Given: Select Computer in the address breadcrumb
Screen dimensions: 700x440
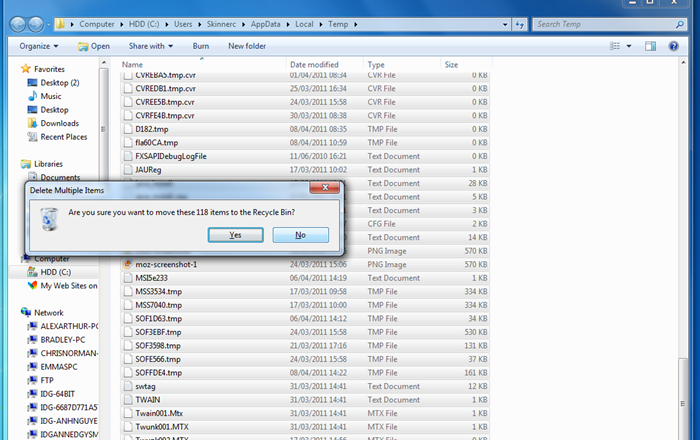Looking at the screenshot, I should [x=97, y=24].
